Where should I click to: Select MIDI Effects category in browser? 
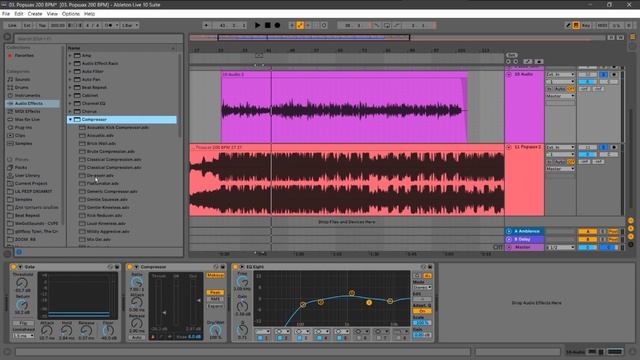27,111
